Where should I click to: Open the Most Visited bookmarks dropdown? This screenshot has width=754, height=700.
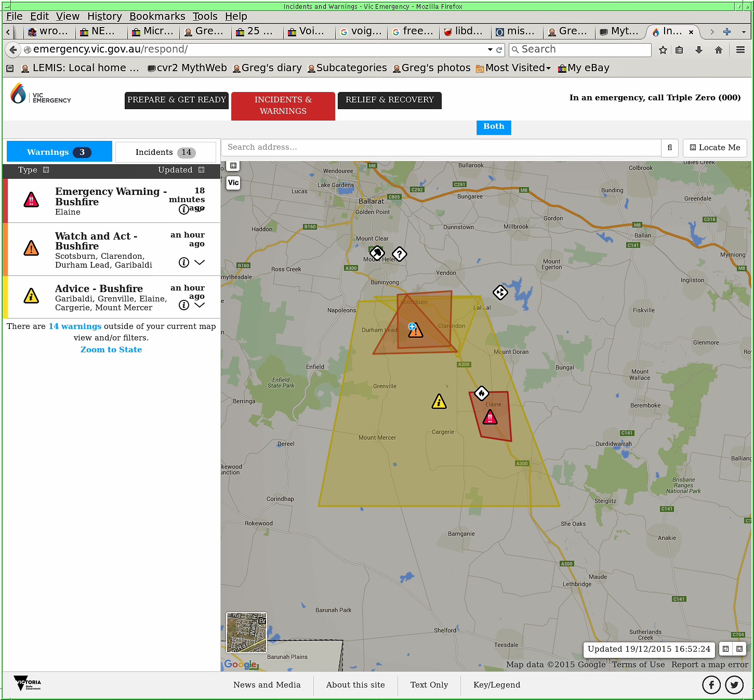click(x=517, y=68)
